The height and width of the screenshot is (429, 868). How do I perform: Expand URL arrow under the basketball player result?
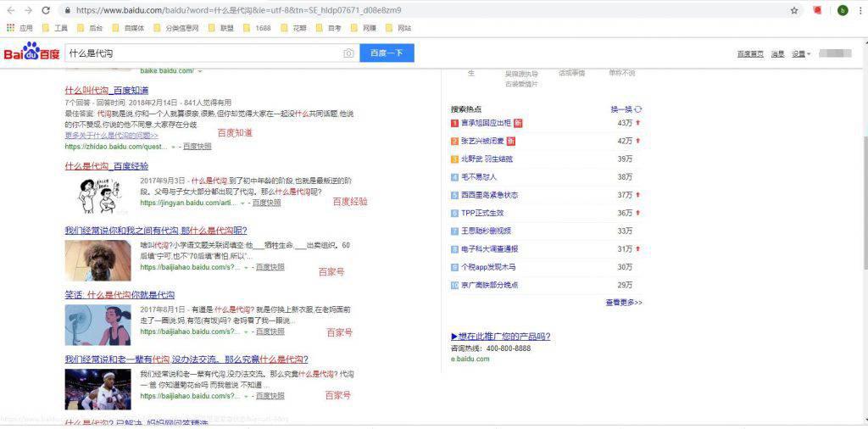[x=247, y=396]
